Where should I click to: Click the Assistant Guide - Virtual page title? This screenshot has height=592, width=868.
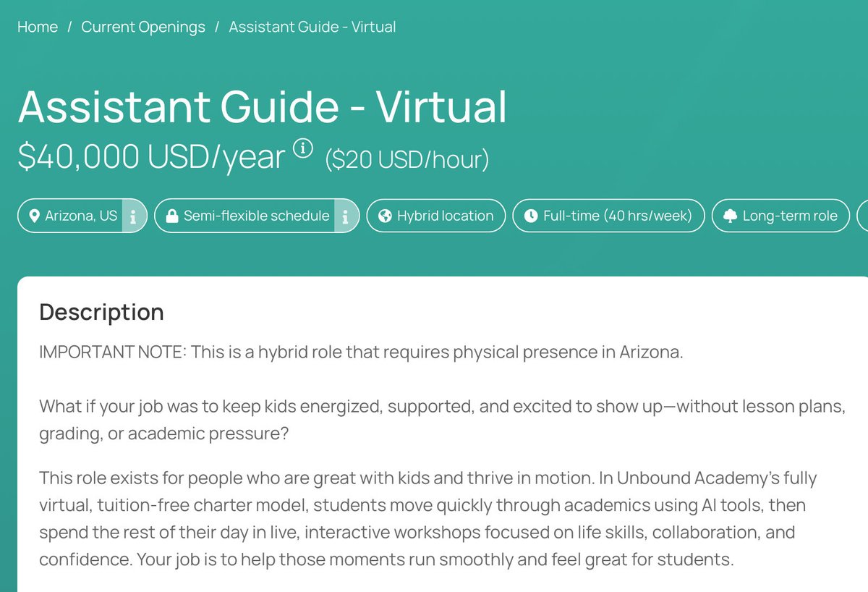tap(263, 106)
